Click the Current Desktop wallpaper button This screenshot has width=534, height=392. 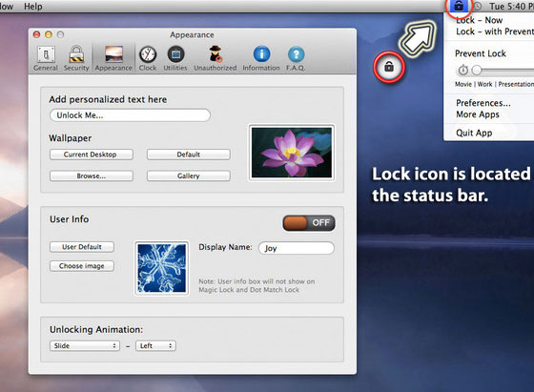[x=92, y=155]
